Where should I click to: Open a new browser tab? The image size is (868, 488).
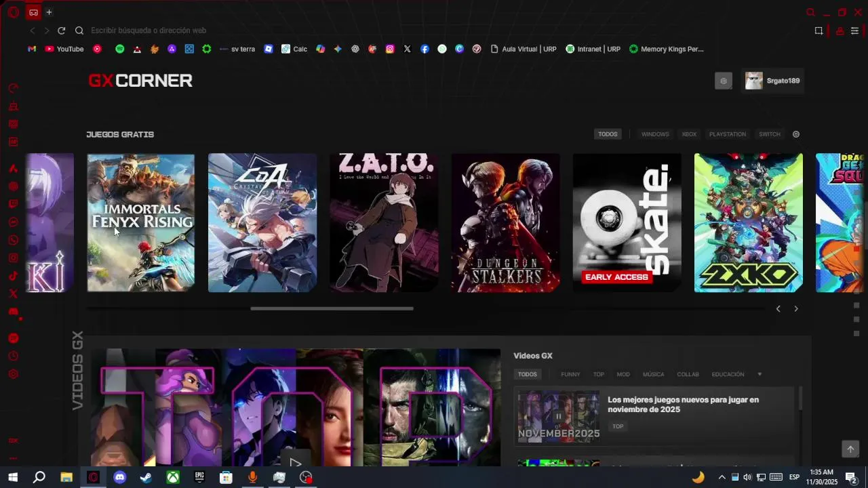click(49, 12)
